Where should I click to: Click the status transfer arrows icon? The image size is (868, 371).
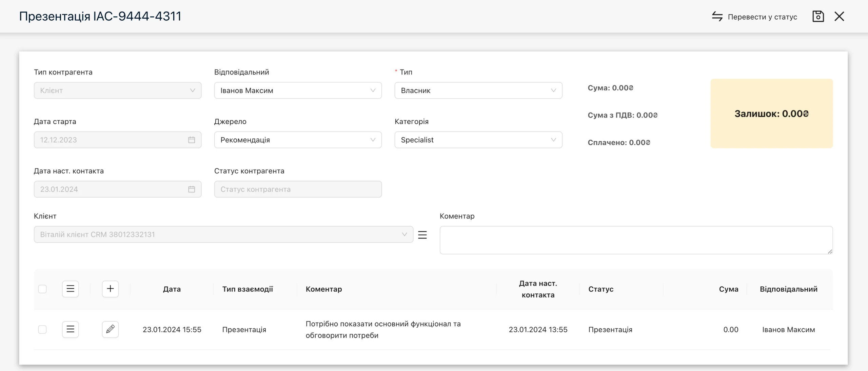[717, 16]
